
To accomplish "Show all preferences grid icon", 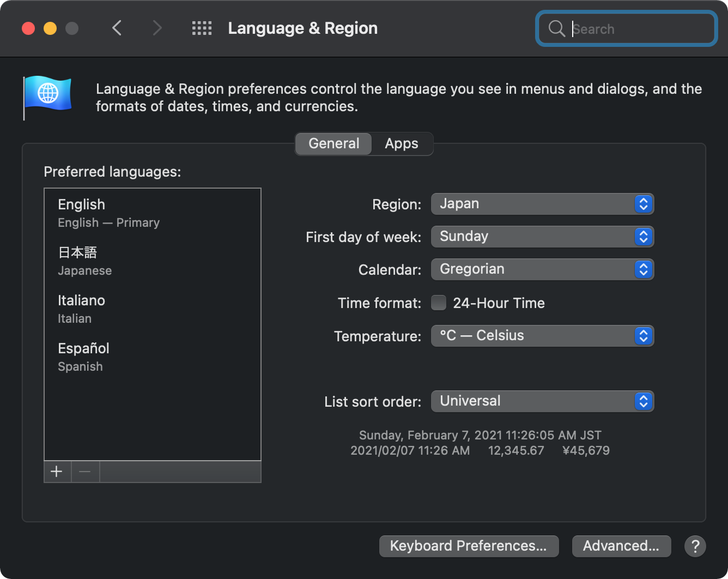I will [202, 28].
